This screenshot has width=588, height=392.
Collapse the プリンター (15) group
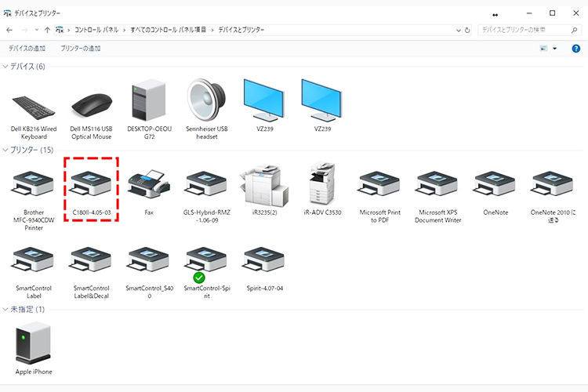pyautogui.click(x=5, y=150)
